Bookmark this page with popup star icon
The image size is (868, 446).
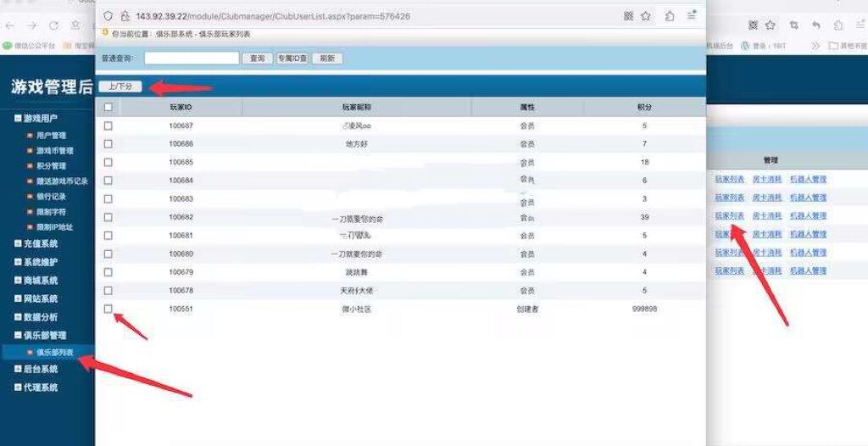click(x=646, y=16)
